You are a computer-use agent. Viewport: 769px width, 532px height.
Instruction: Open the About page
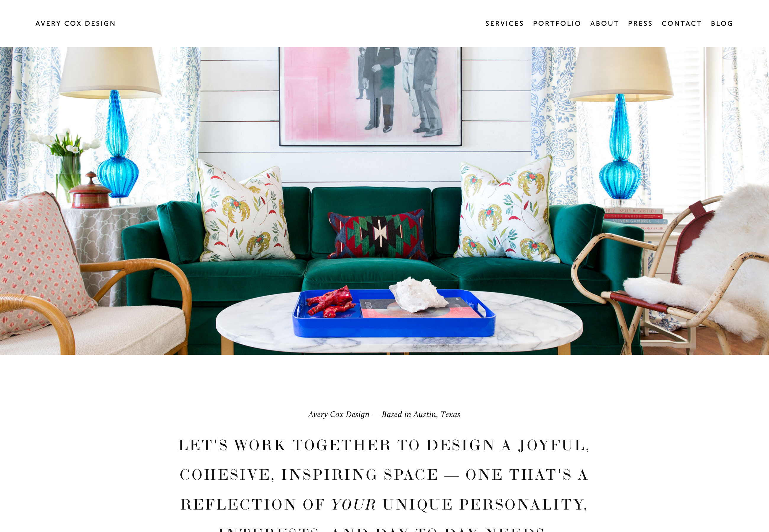[x=604, y=23]
